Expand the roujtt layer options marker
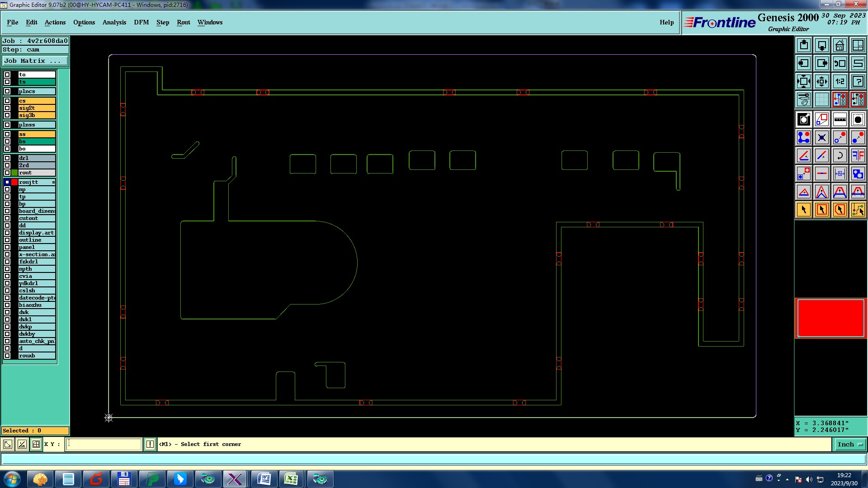 click(x=53, y=182)
